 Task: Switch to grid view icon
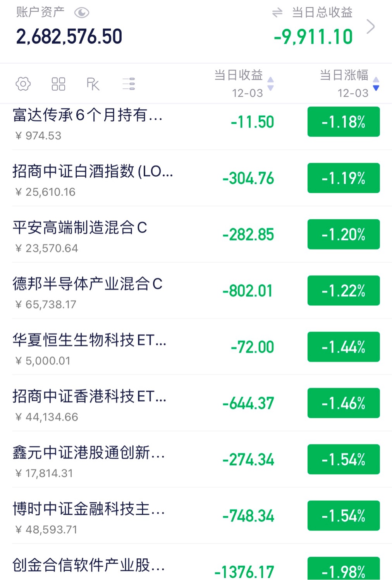[x=58, y=84]
